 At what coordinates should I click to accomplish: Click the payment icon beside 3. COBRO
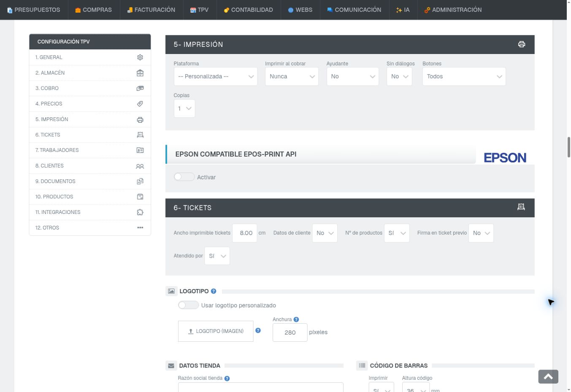pos(140,88)
